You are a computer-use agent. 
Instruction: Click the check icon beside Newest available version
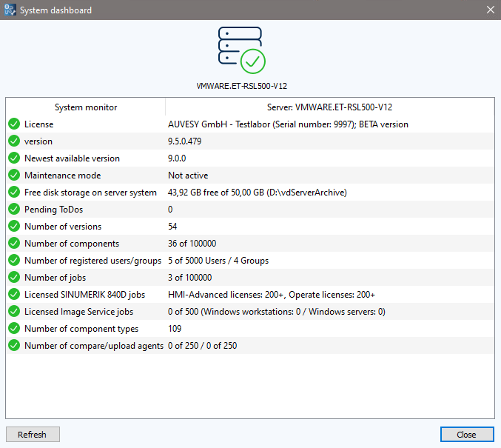pos(14,158)
